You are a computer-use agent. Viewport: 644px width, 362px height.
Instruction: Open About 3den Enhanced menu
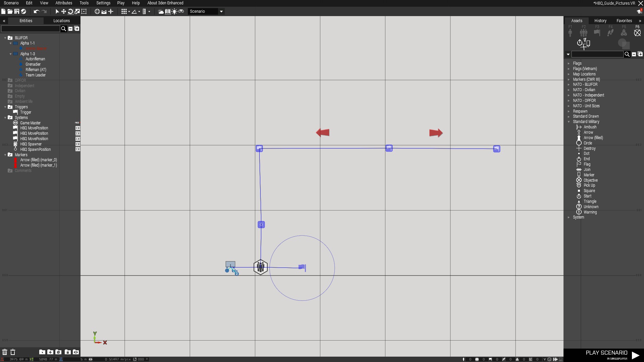click(165, 3)
